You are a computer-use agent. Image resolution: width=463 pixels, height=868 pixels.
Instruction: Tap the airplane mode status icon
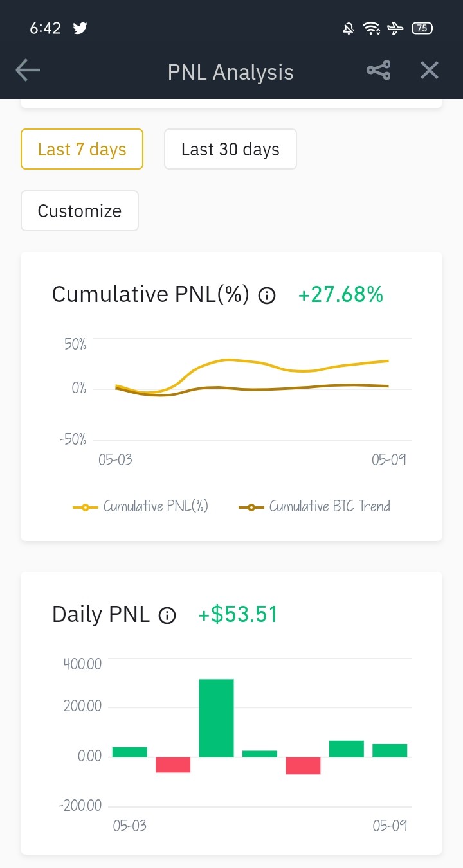(396, 28)
